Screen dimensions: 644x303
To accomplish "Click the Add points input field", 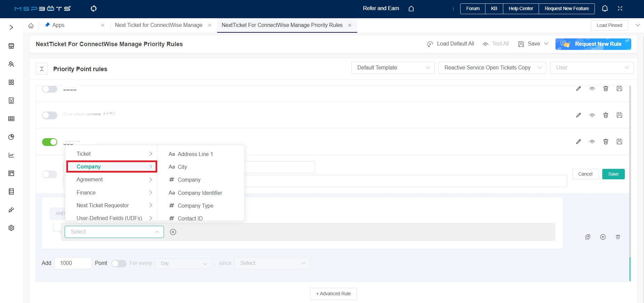I will [x=73, y=263].
